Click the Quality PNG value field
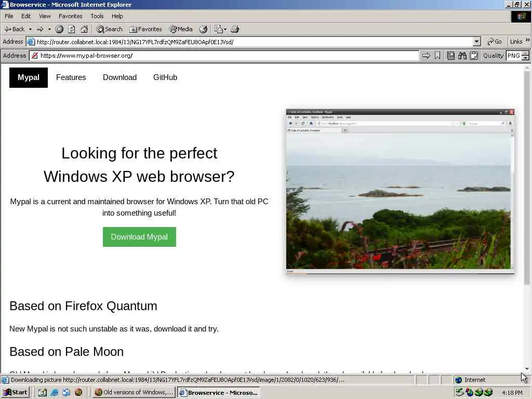 click(x=514, y=56)
